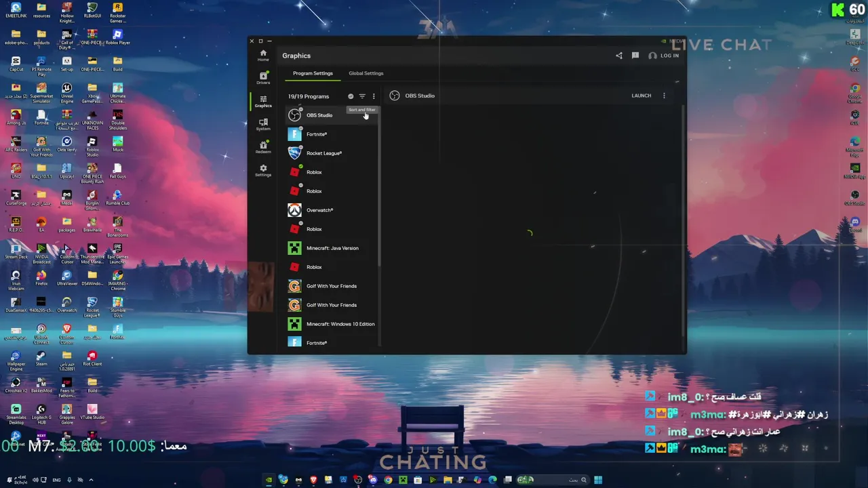Click the share icon in the header
The width and height of the screenshot is (868, 488).
[x=618, y=56]
